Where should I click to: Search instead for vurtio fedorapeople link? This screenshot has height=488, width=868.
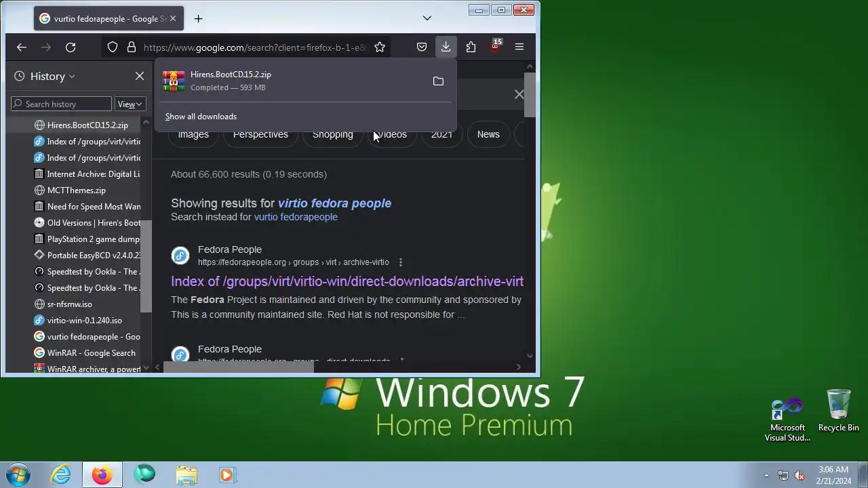click(x=296, y=217)
